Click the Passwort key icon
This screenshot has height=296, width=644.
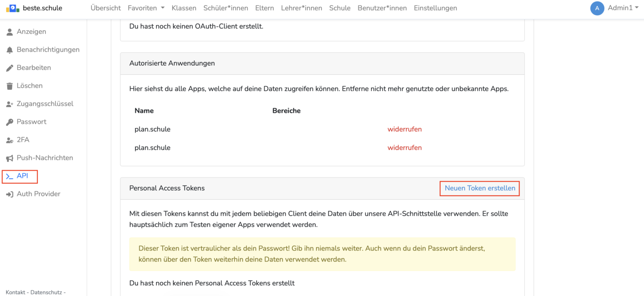pos(10,122)
